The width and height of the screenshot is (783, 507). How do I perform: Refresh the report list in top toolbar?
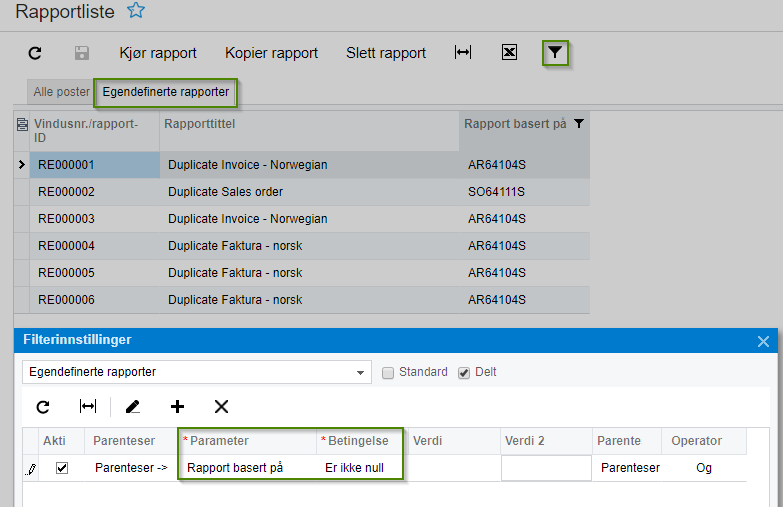coord(35,53)
